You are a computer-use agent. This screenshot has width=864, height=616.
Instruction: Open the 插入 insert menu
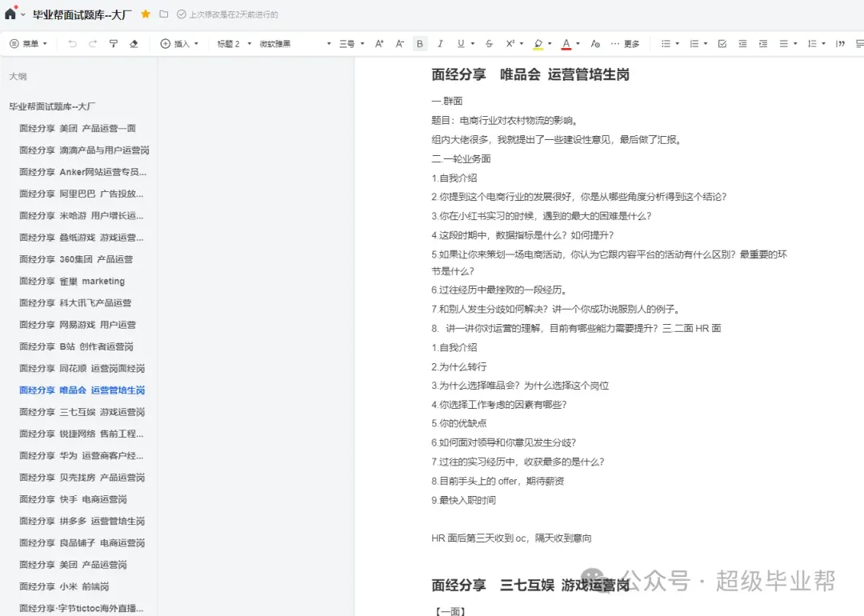pos(179,43)
